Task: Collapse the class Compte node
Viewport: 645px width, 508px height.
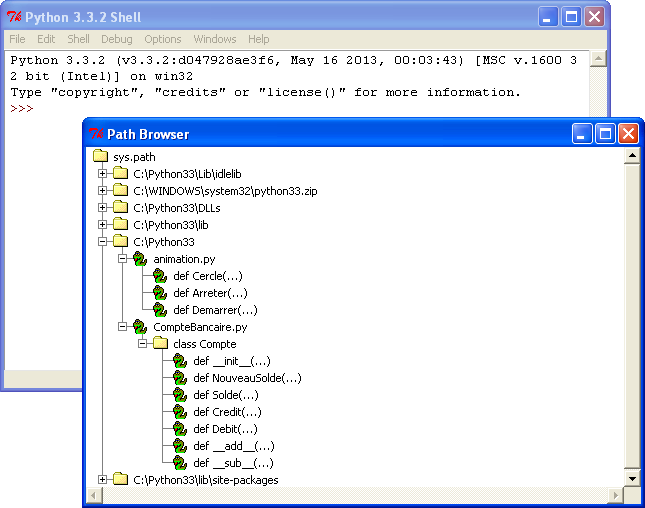Action: coord(142,343)
